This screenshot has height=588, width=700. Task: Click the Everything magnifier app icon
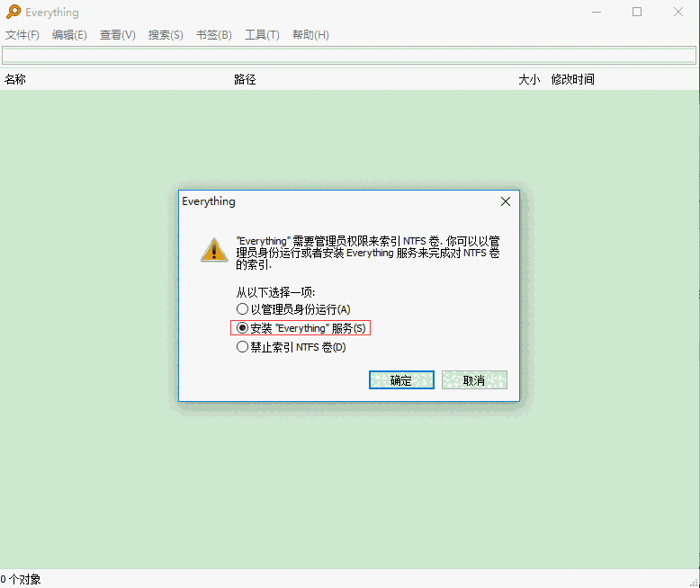(13, 12)
